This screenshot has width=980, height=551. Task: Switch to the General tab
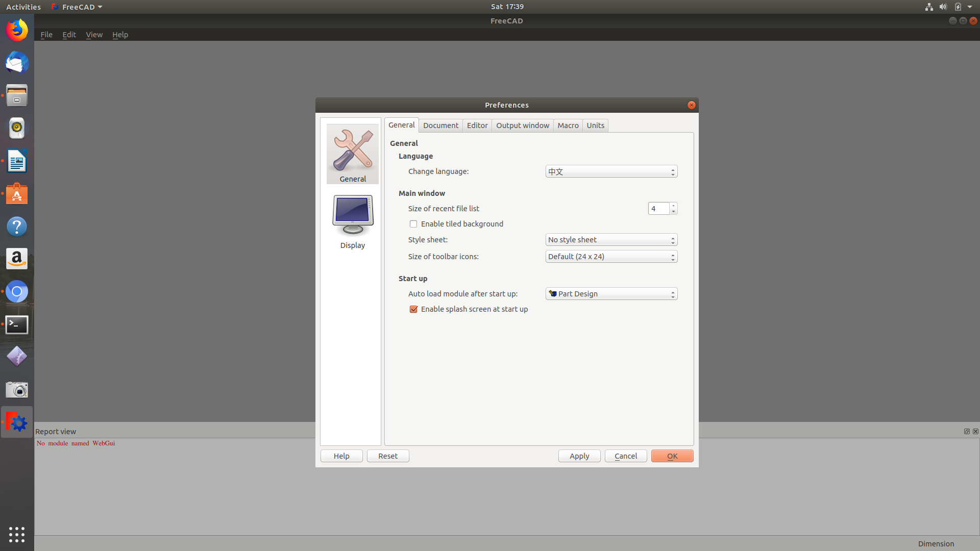[402, 125]
